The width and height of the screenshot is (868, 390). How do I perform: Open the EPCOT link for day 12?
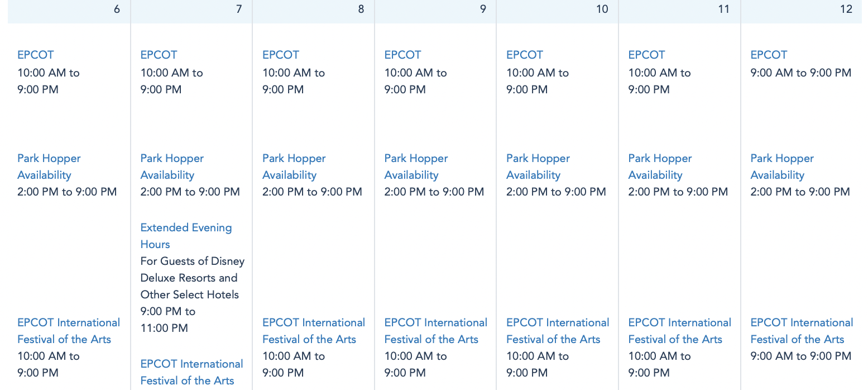pos(769,55)
